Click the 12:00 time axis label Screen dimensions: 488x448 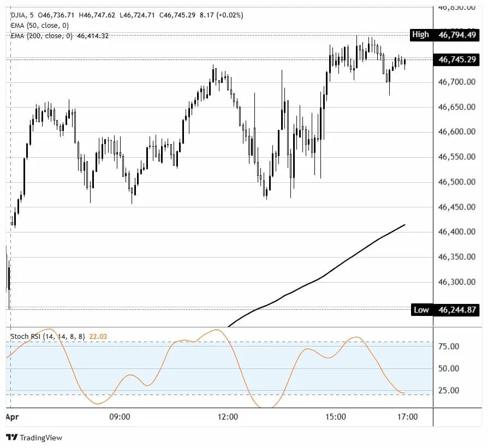[228, 417]
